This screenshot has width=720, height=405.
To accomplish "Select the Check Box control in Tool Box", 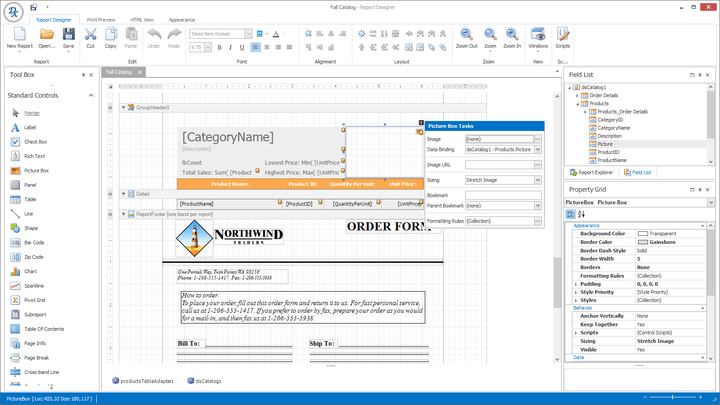I will click(35, 142).
